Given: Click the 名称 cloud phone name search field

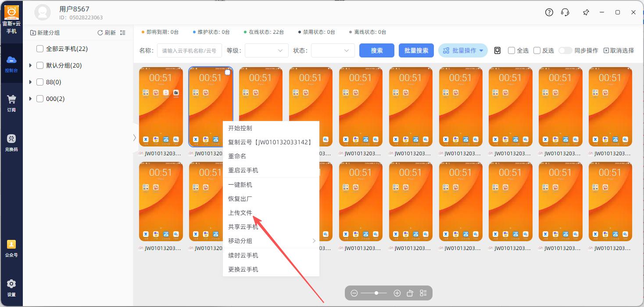Looking at the screenshot, I should pyautogui.click(x=190, y=50).
